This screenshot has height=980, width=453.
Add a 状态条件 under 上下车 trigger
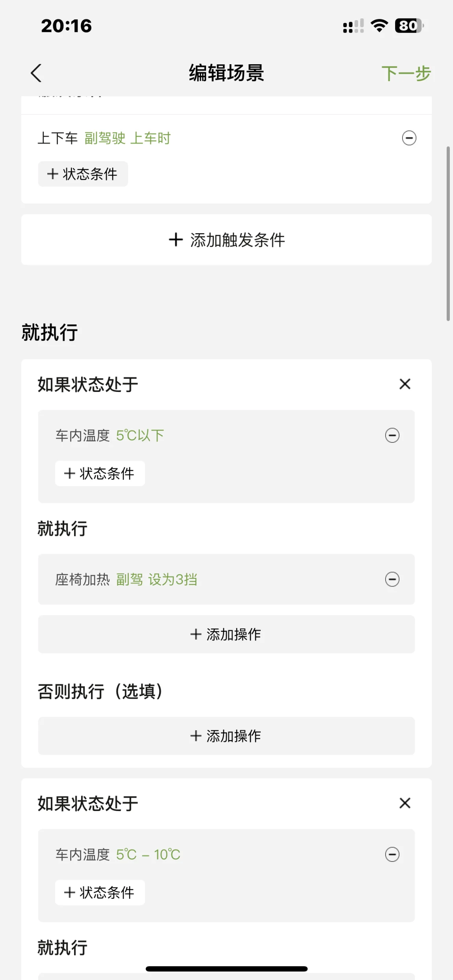(x=83, y=174)
